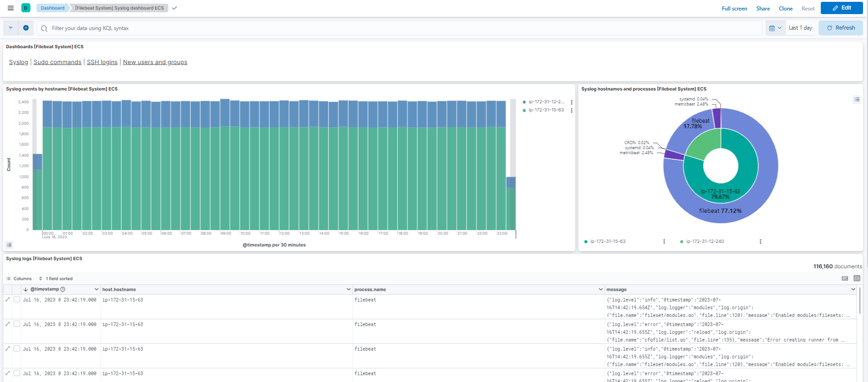
Task: Open the green D space avatar
Action: 26,8
